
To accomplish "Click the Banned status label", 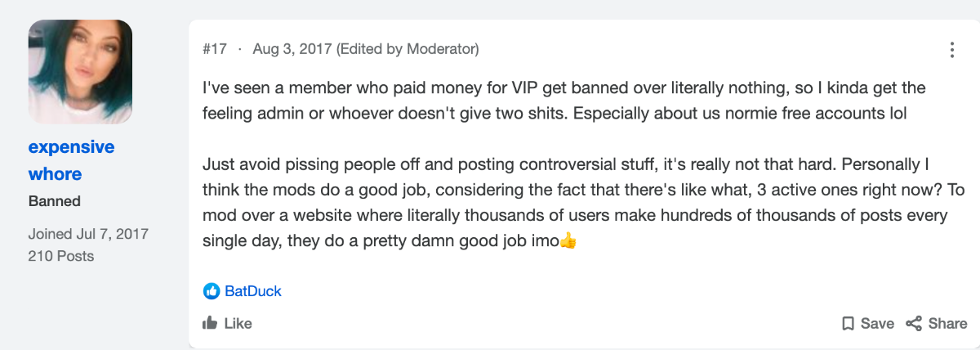I will point(55,201).
